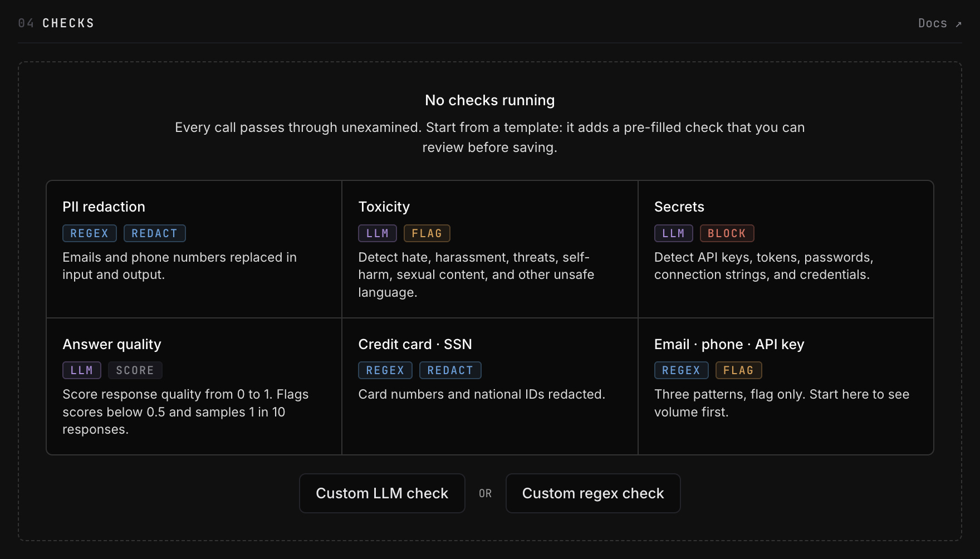
Task: Click 'Emails and phone numbers replaced' description
Action: pyautogui.click(x=180, y=266)
